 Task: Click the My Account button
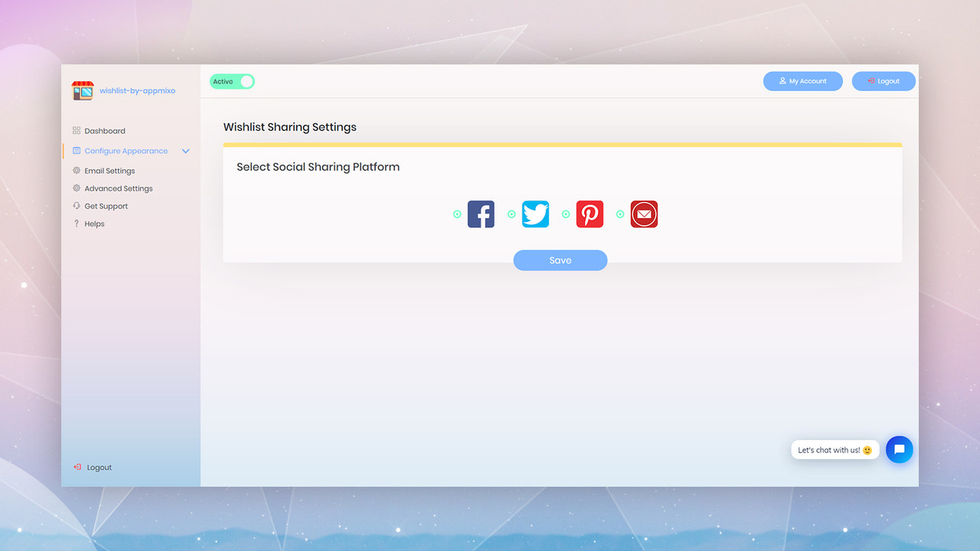(802, 80)
